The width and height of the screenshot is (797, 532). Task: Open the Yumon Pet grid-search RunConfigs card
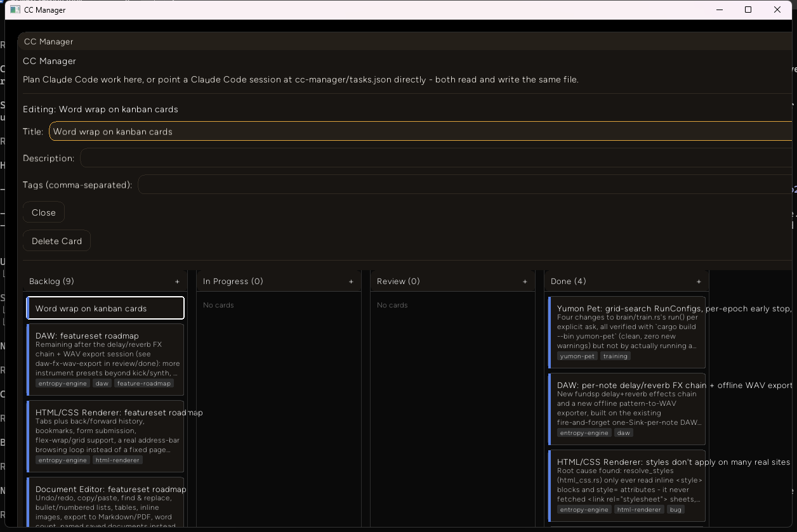coord(627,332)
